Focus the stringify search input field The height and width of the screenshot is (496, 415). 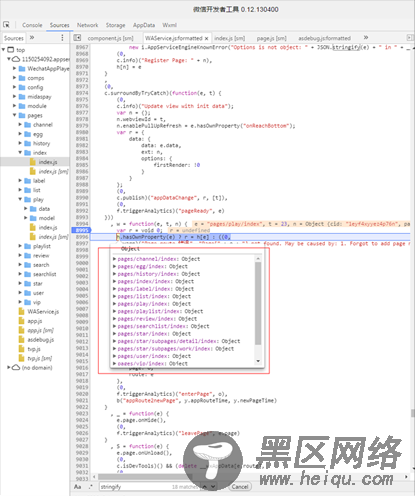pyautogui.click(x=135, y=487)
